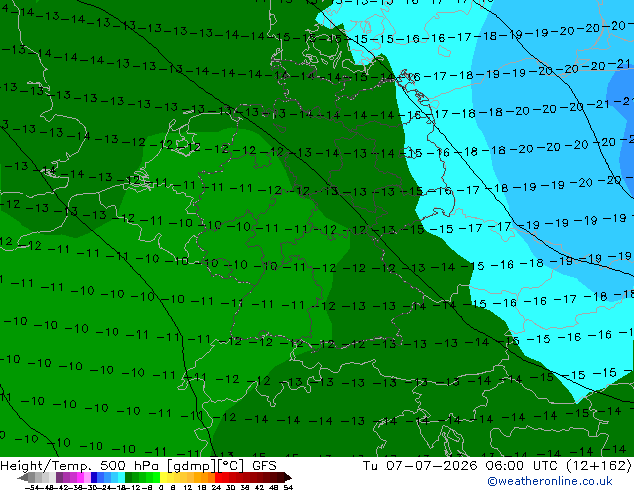The image size is (634, 490).
Task: Open the weatheronline.co.uk link
Action: click(x=550, y=481)
